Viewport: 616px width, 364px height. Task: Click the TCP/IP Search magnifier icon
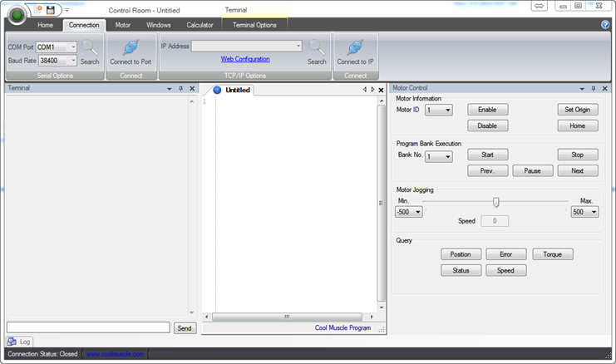(x=317, y=48)
